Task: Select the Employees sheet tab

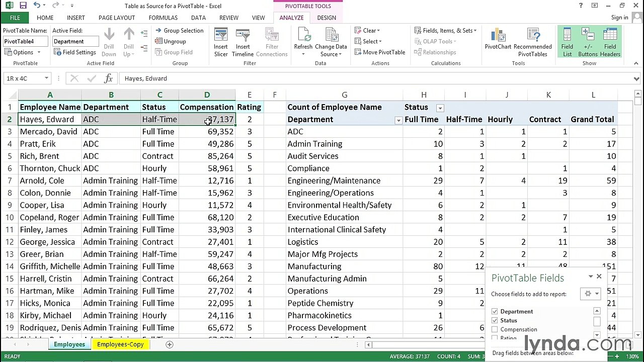Action: pyautogui.click(x=69, y=344)
